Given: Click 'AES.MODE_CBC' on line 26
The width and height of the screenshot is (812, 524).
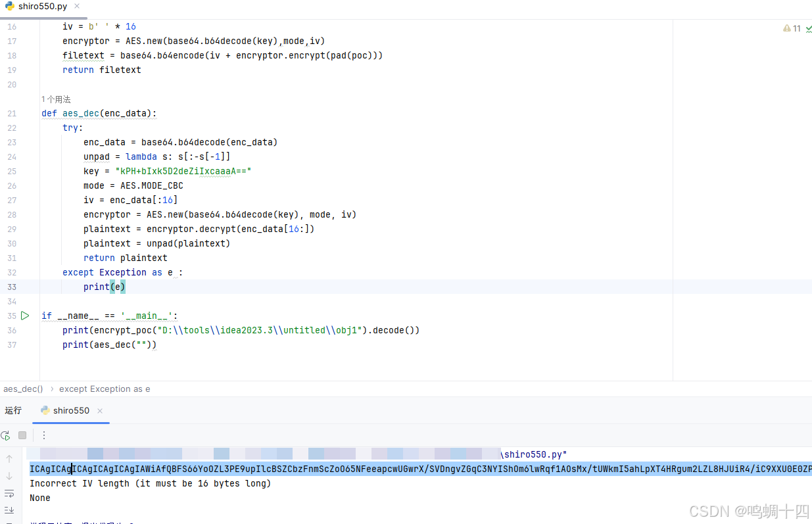Looking at the screenshot, I should pos(152,185).
